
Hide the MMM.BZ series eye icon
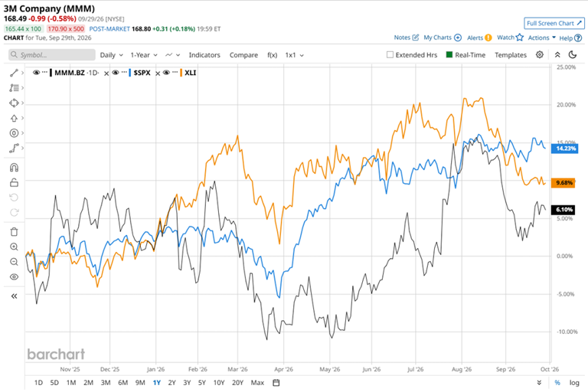pos(36,73)
